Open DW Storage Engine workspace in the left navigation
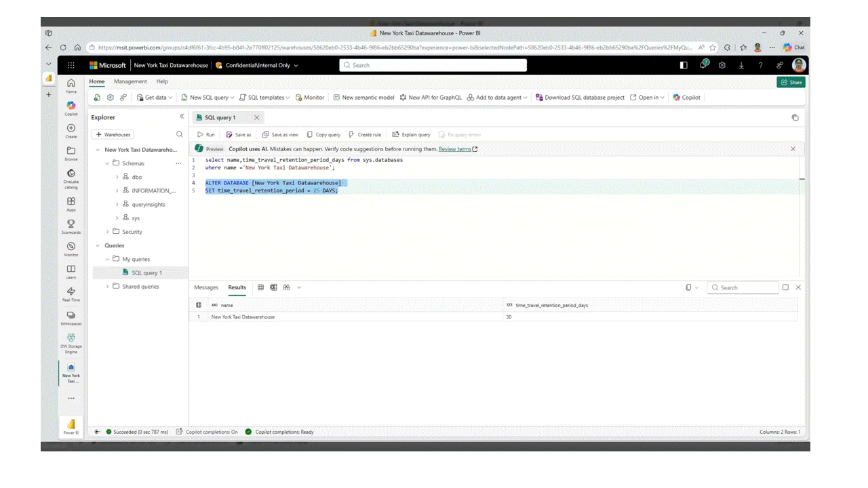The height and width of the screenshot is (488, 868). [x=71, y=343]
